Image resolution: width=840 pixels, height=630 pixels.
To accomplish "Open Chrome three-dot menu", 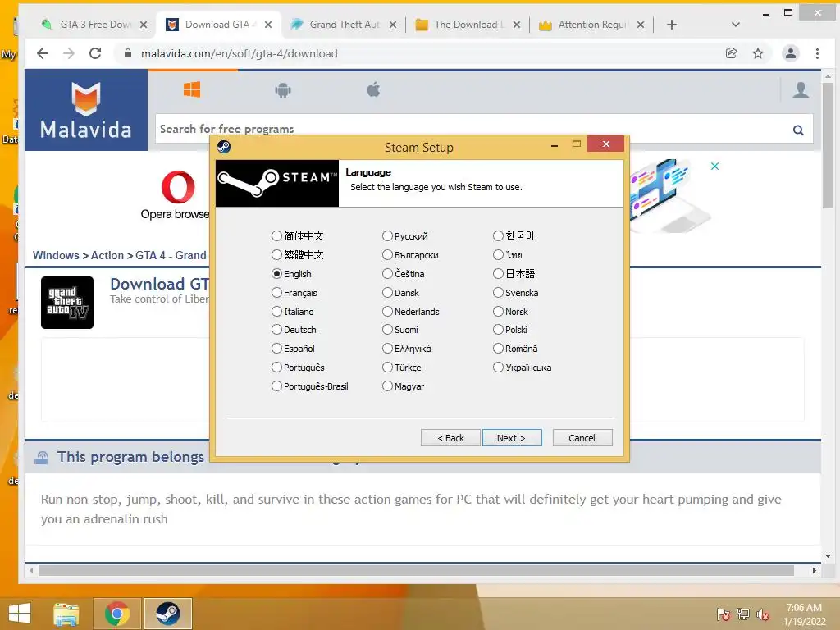I will click(x=818, y=53).
